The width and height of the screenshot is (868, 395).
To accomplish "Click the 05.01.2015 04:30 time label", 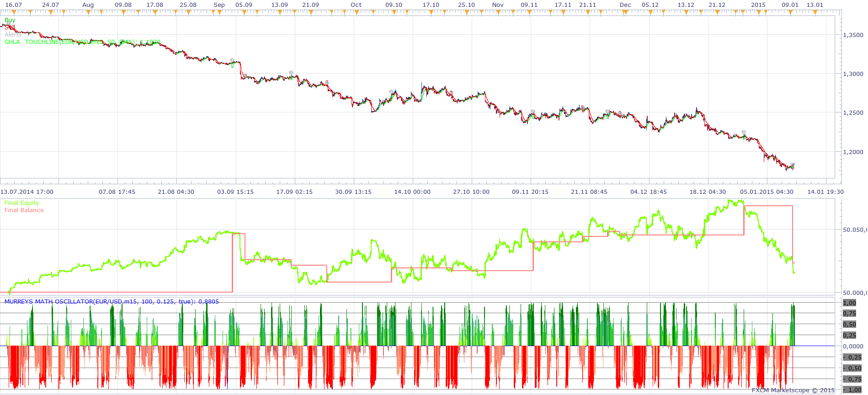I will pyautogui.click(x=767, y=192).
